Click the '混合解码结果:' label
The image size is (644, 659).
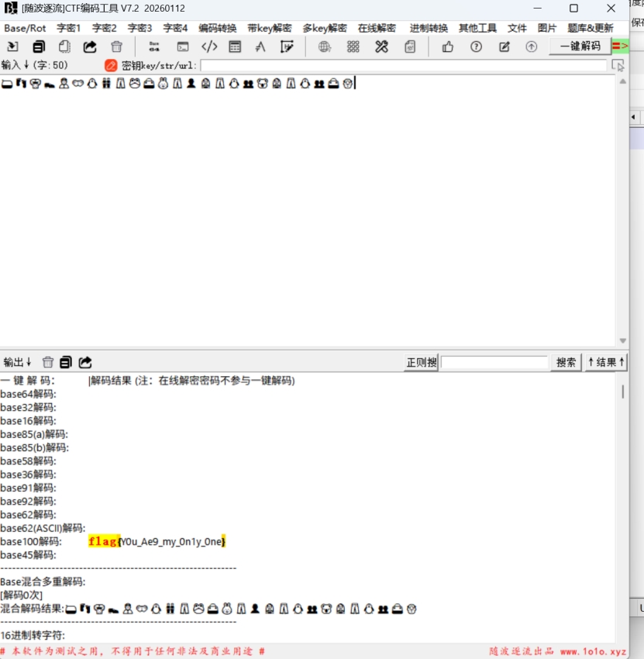(x=33, y=609)
